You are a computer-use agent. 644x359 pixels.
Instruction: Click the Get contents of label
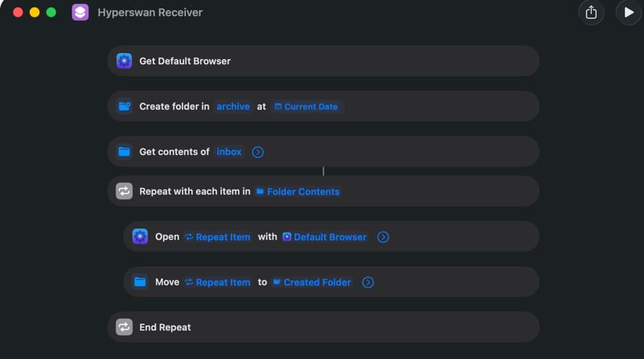[174, 152]
